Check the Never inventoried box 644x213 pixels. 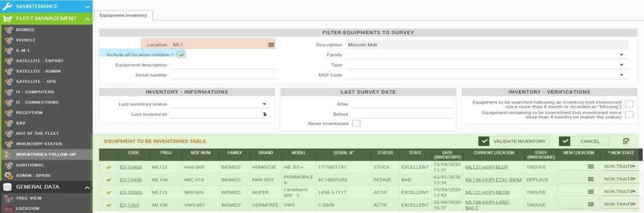pyautogui.click(x=357, y=123)
